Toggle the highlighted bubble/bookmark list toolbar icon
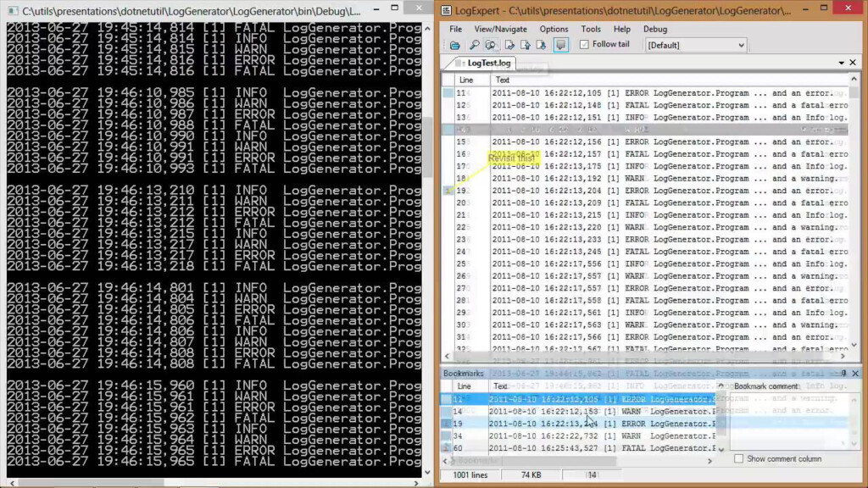Viewport: 868px width, 488px height. 561,46
